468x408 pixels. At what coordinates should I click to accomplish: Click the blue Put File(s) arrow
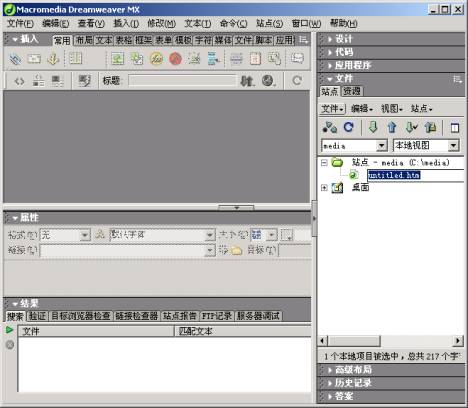(x=392, y=127)
